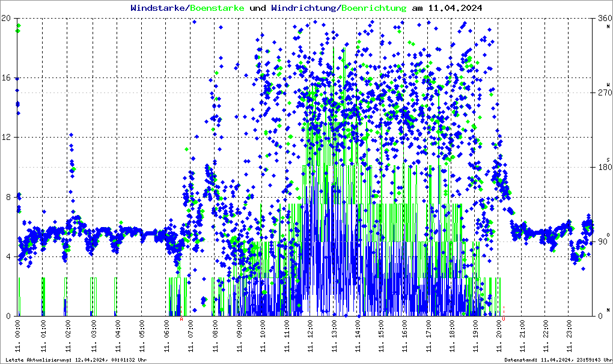
Task: Click the red 'U' sunset marker
Action: [504, 319]
